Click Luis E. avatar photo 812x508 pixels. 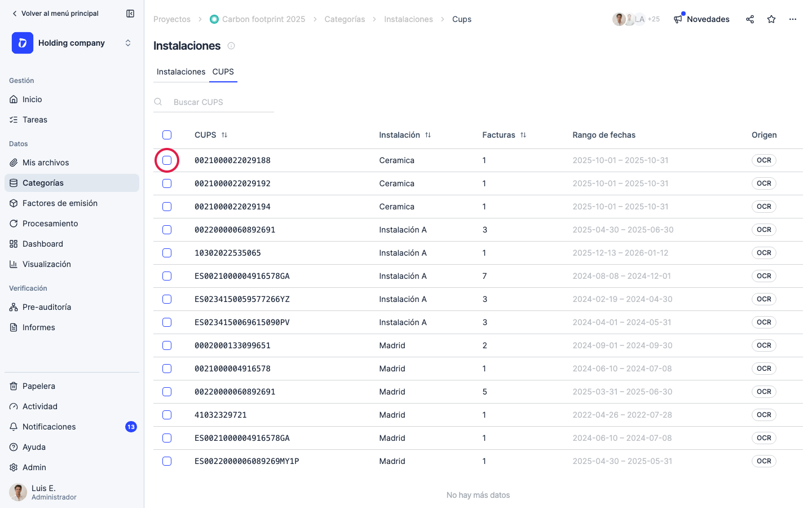tap(18, 492)
